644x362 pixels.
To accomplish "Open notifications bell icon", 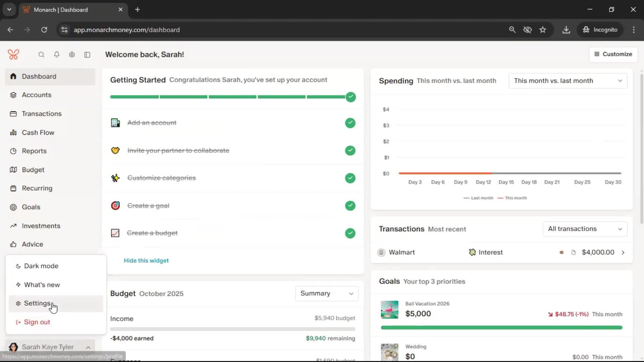I will pyautogui.click(x=57, y=55).
